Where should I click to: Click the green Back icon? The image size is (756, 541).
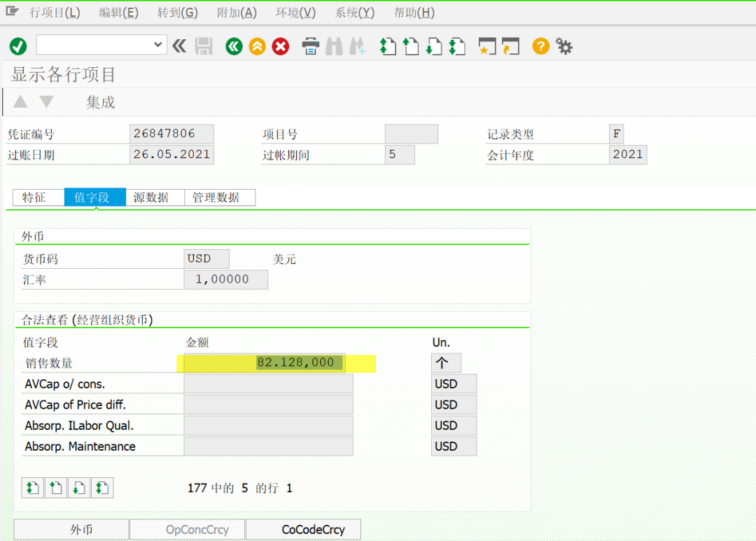tap(234, 46)
